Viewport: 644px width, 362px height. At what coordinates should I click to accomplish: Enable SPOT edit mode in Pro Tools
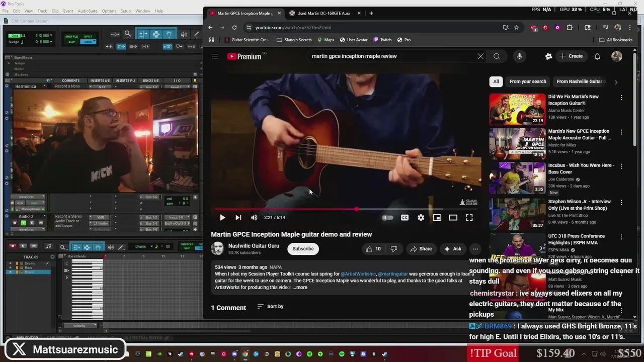(x=88, y=36)
